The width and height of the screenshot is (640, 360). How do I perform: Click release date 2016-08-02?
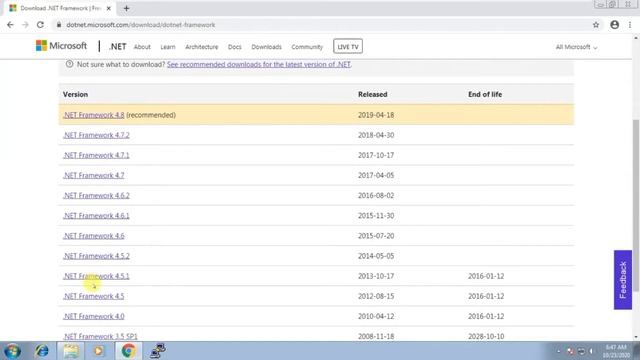tap(376, 196)
